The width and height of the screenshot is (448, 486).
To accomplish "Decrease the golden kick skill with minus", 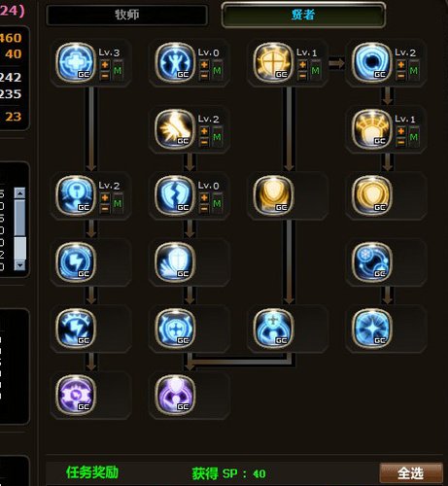I will point(204,142).
